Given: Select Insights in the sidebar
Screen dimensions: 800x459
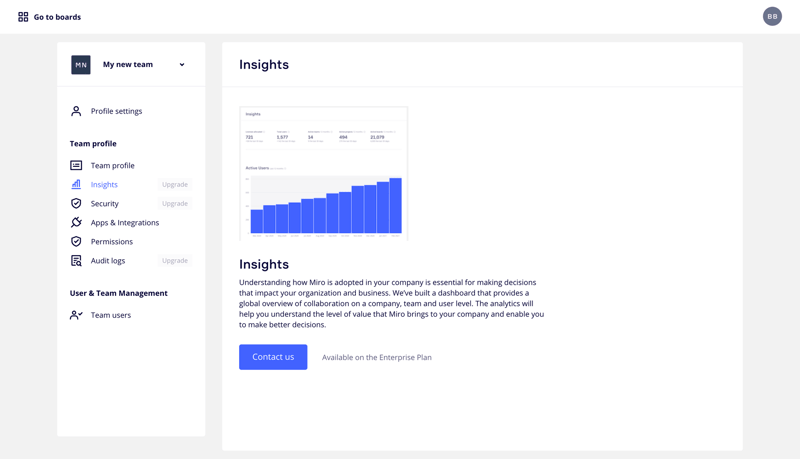Looking at the screenshot, I should (x=104, y=185).
